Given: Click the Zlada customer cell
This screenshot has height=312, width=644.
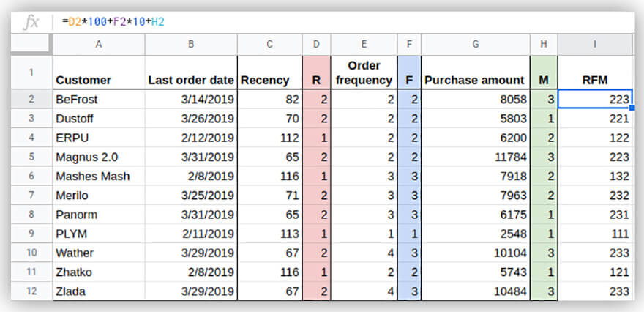Looking at the screenshot, I should [98, 291].
